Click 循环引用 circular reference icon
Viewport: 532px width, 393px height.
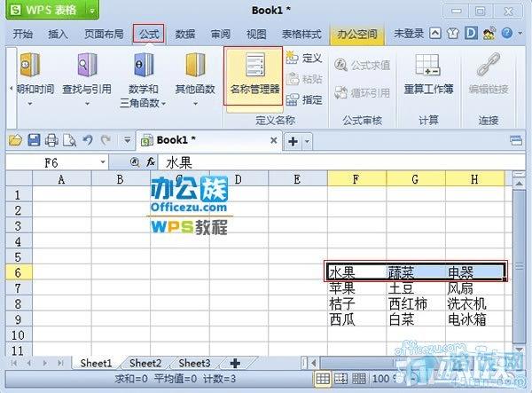pos(340,92)
